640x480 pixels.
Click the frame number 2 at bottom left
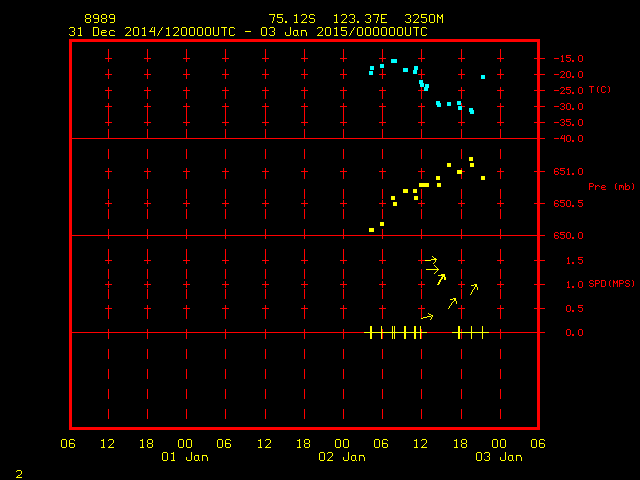[18, 472]
